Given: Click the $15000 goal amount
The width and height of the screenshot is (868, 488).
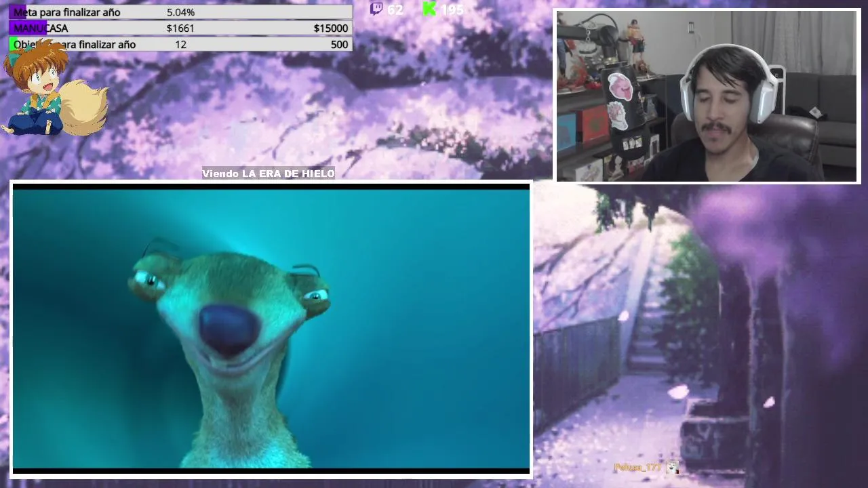Looking at the screenshot, I should tap(331, 28).
